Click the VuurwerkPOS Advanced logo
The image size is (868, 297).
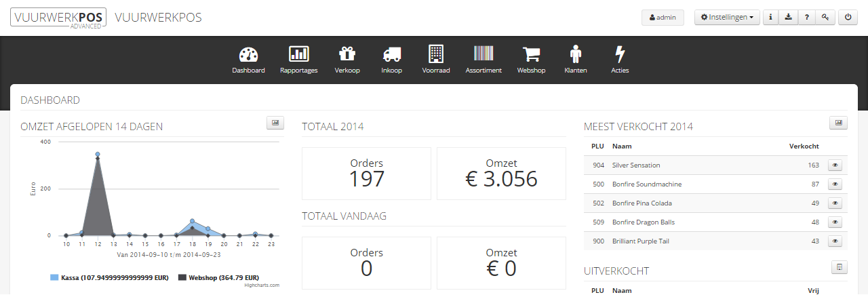point(58,17)
